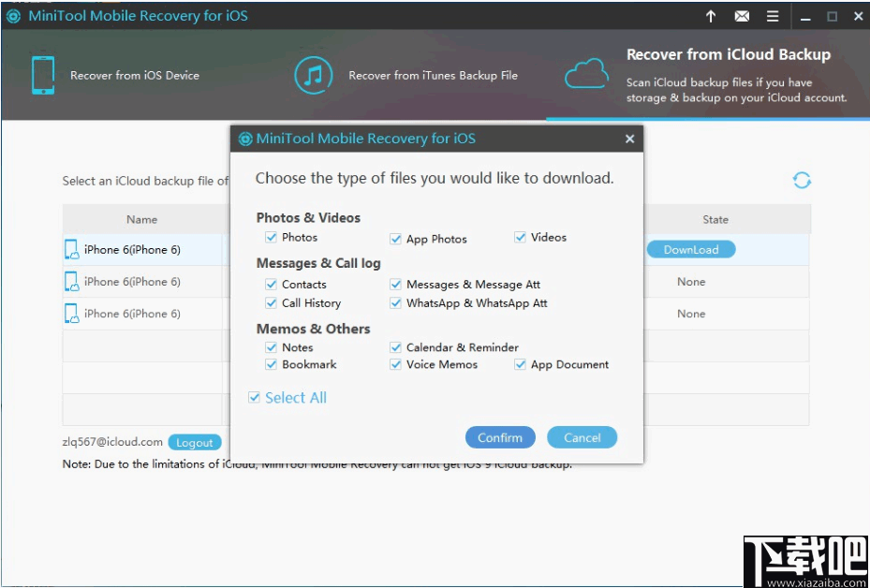This screenshot has width=870, height=588.
Task: Uncheck the App Document checkbox
Action: pos(520,365)
